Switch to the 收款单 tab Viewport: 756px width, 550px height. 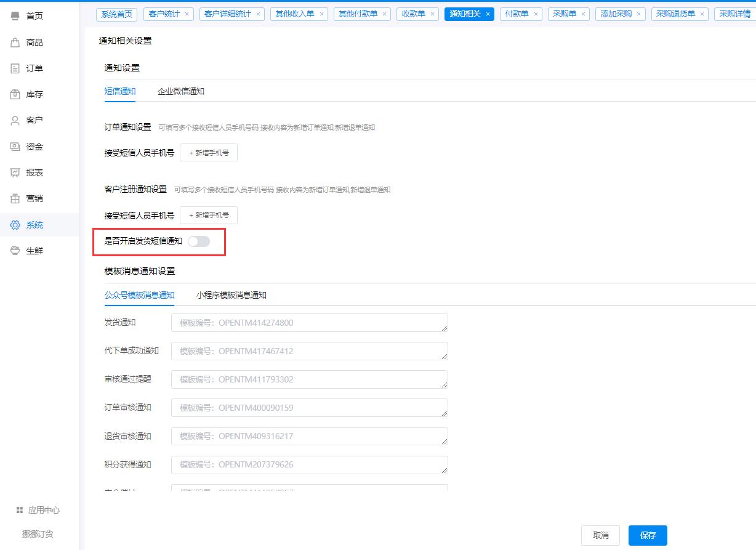pos(413,13)
